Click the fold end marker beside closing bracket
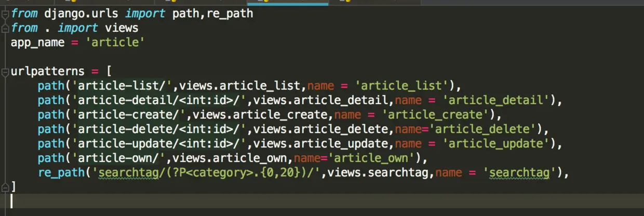The image size is (644, 216). click(5, 187)
